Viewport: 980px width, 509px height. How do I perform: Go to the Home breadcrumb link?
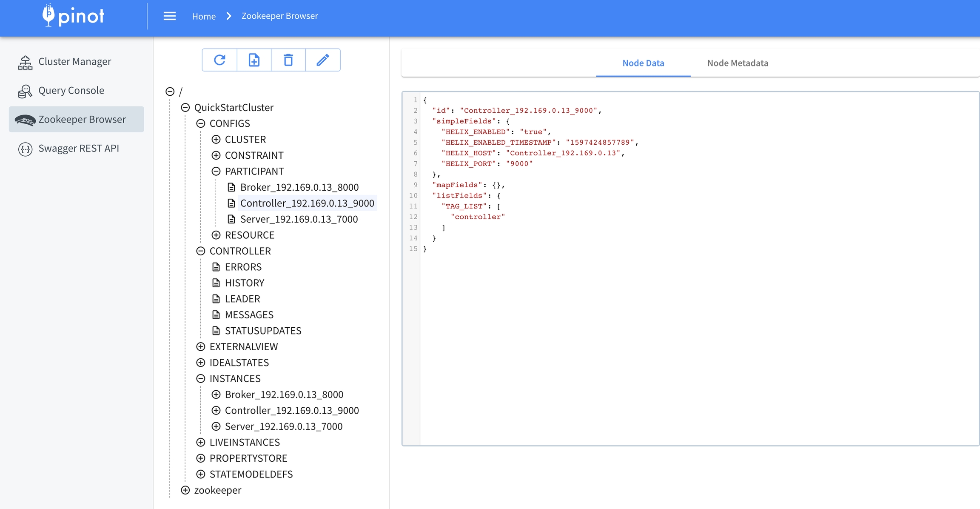203,16
